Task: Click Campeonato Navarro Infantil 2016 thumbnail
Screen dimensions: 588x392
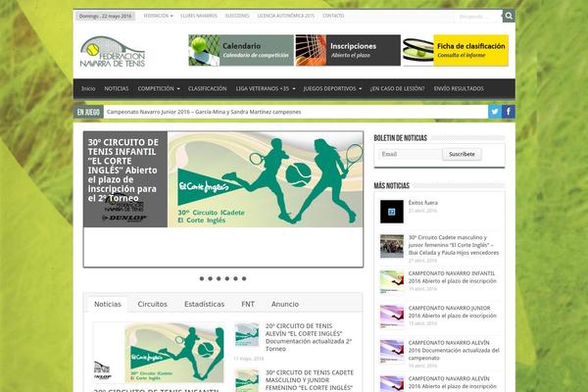Action: [x=391, y=281]
